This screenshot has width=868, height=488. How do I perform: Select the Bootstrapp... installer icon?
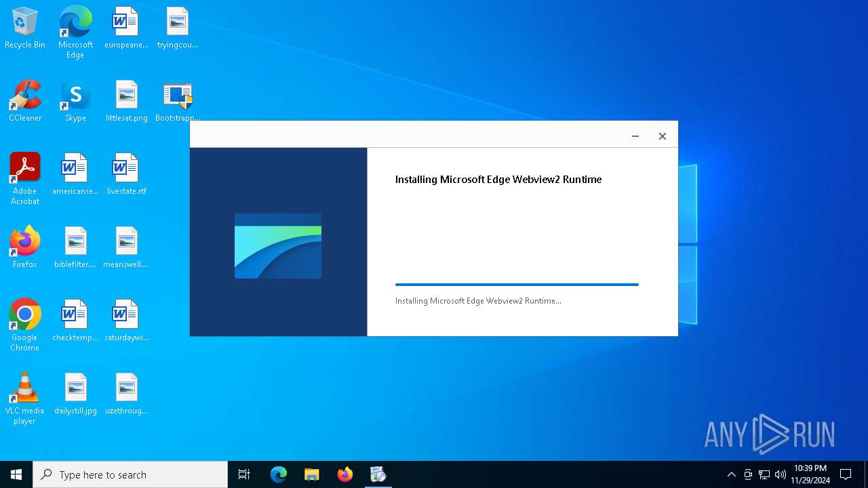point(178,101)
